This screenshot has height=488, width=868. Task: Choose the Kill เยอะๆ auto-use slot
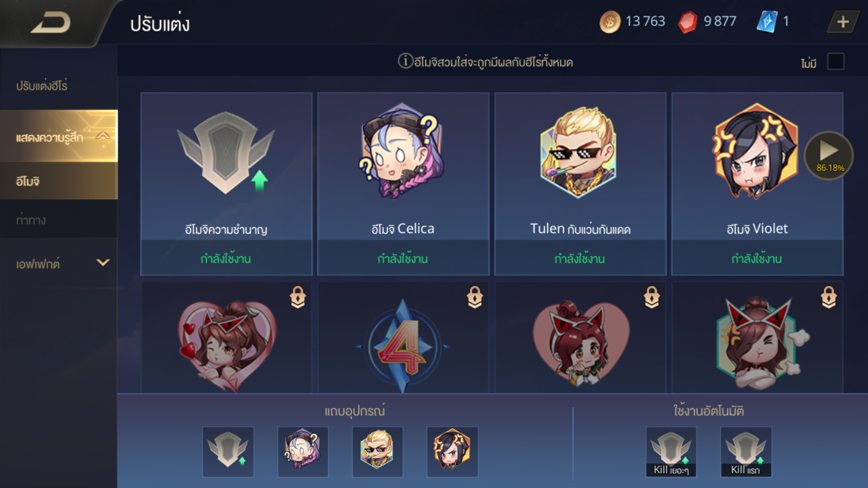[671, 451]
